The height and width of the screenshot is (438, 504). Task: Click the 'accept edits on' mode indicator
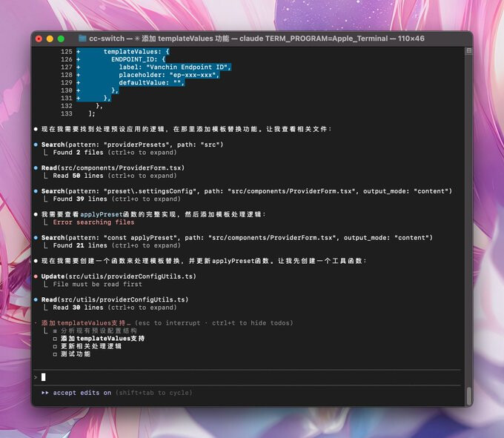click(82, 393)
